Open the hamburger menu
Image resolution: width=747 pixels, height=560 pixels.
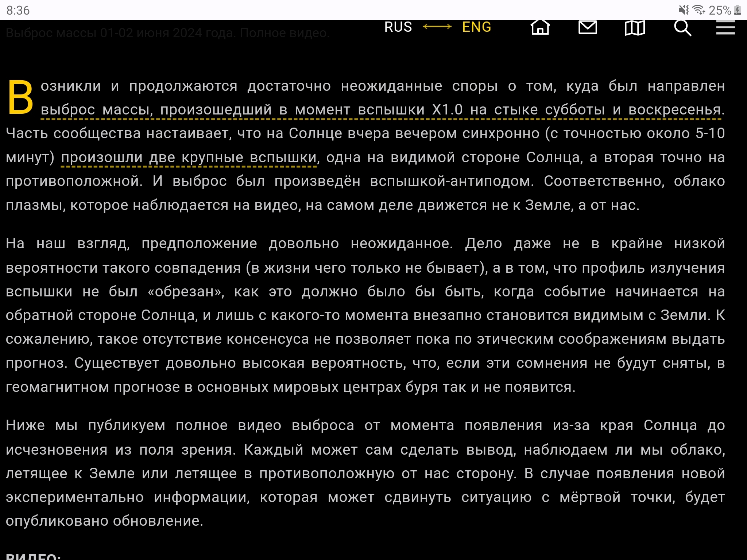725,28
